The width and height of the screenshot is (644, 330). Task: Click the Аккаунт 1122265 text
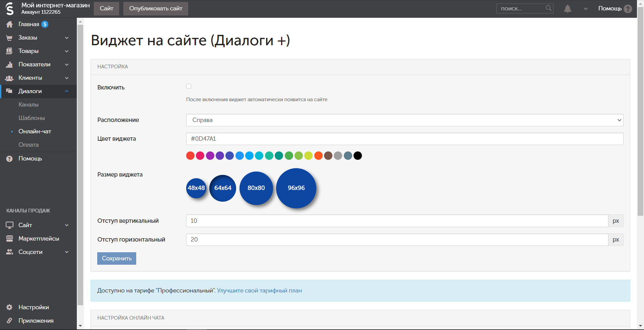(x=41, y=12)
